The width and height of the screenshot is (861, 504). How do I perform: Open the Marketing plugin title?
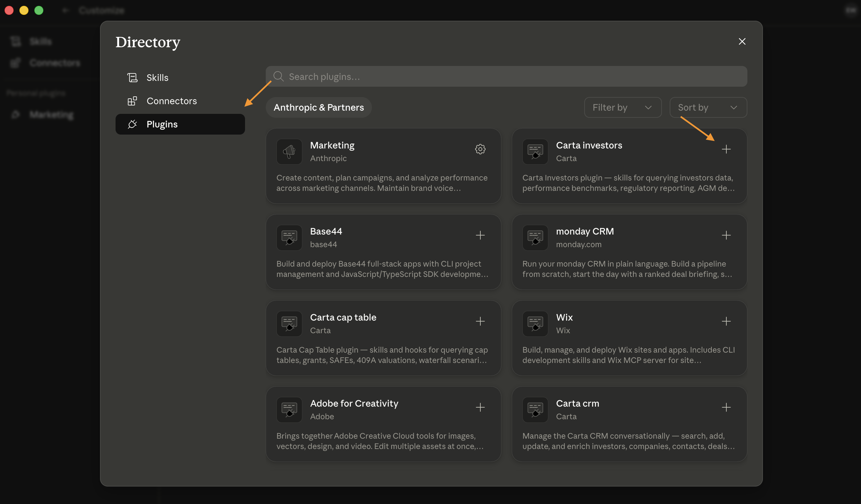332,146
